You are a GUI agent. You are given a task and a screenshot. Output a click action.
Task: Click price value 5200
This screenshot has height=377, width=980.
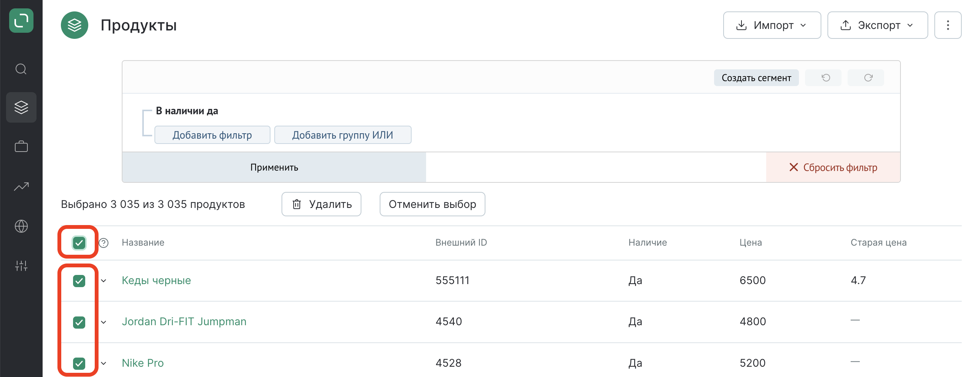[752, 363]
